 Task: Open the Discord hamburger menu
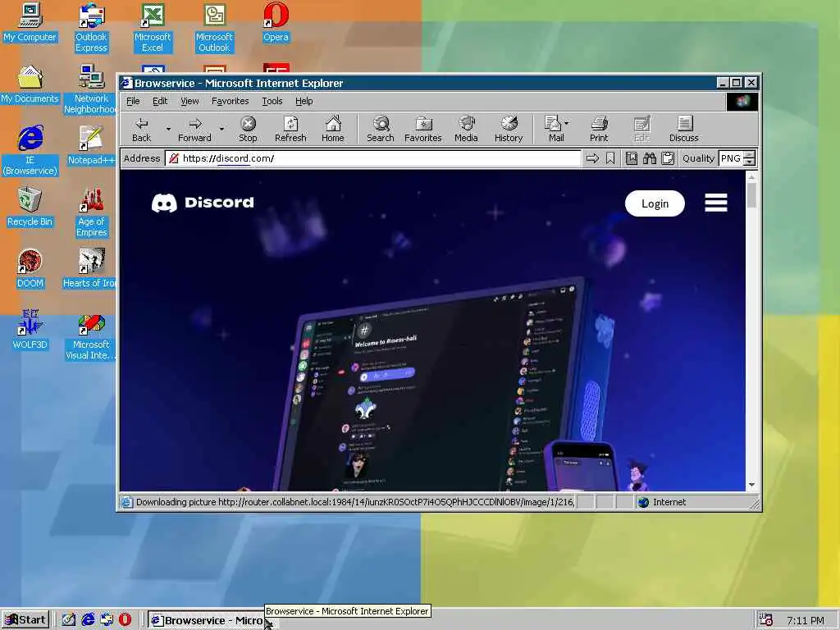point(715,203)
